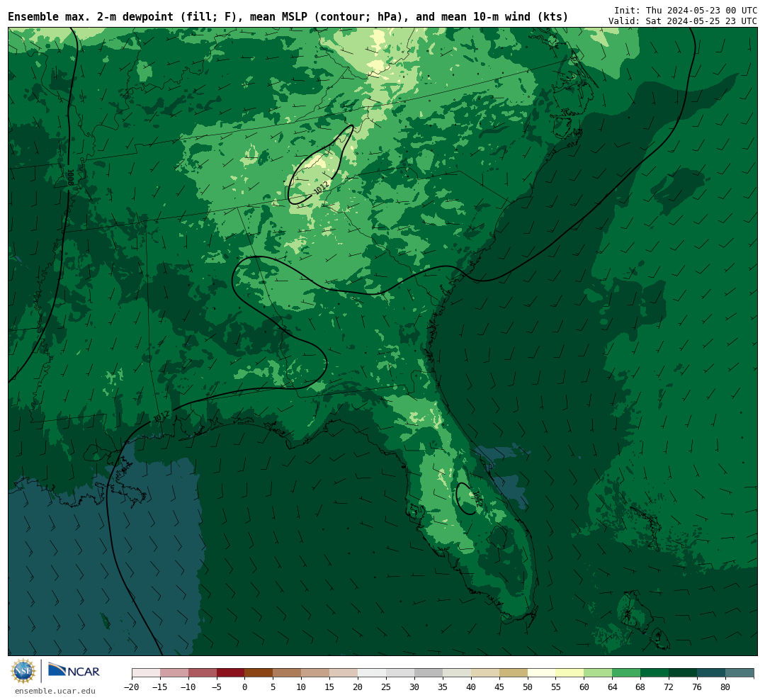Select the map title about ensemble max dewpoint
This screenshot has width=765, height=700.
point(288,17)
